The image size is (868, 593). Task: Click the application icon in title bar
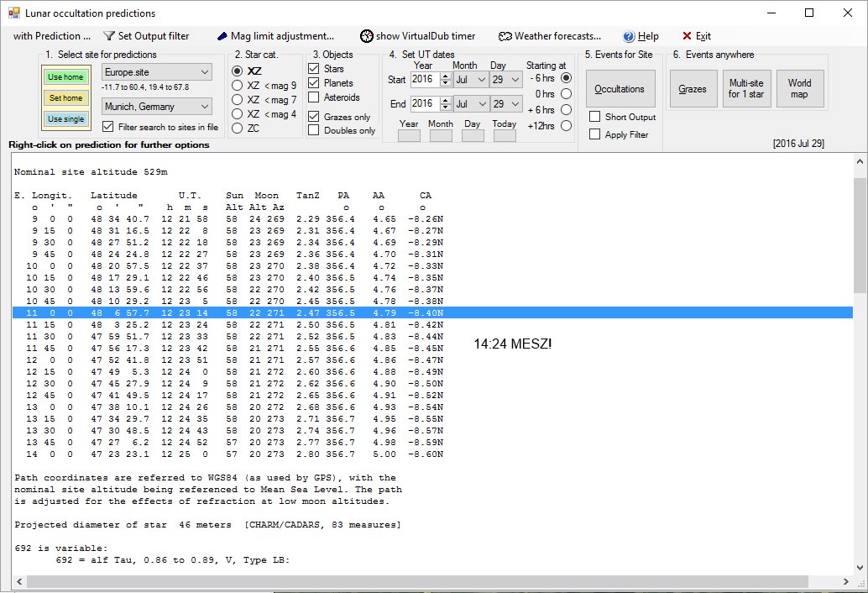tap(13, 13)
